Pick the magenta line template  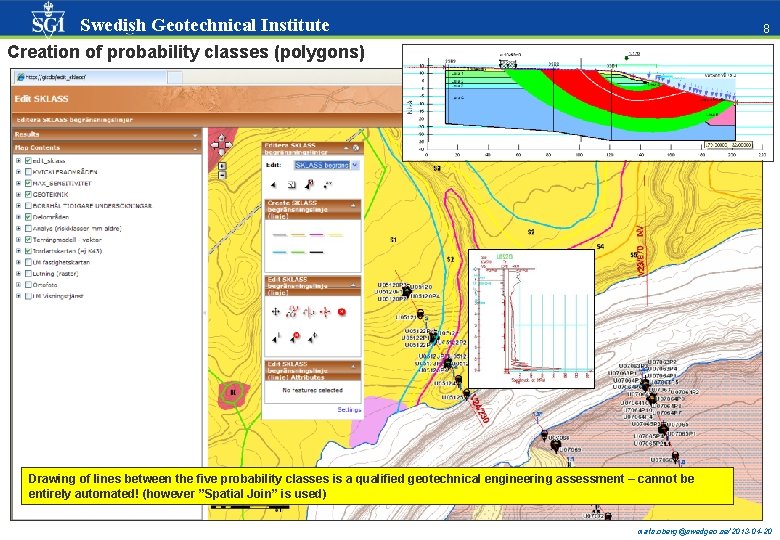(316, 235)
